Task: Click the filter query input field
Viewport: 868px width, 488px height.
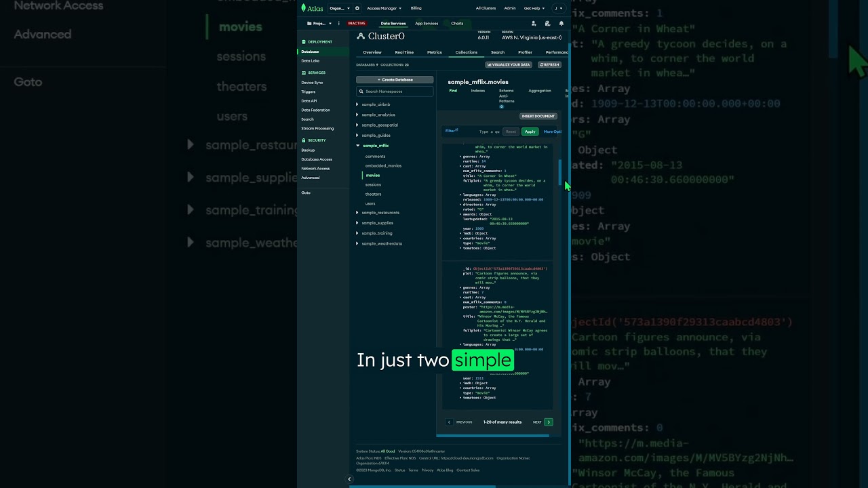Action: point(488,131)
